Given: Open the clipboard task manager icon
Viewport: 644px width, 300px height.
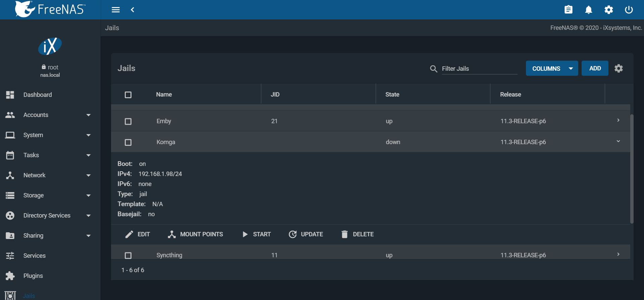Looking at the screenshot, I should click(568, 10).
